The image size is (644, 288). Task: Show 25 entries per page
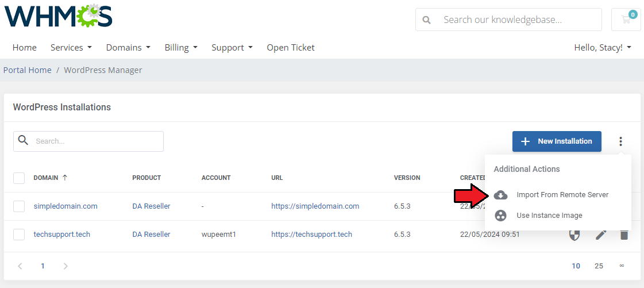tap(599, 266)
